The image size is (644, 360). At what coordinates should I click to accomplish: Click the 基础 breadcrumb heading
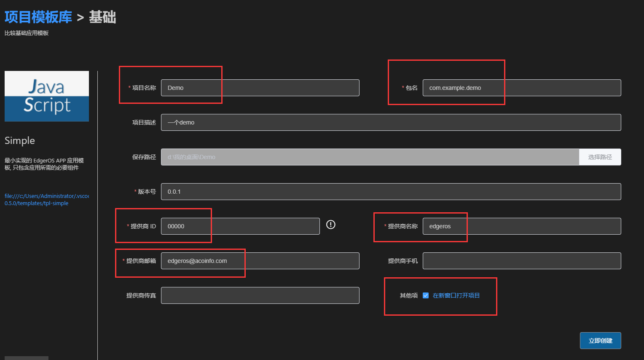pyautogui.click(x=102, y=17)
